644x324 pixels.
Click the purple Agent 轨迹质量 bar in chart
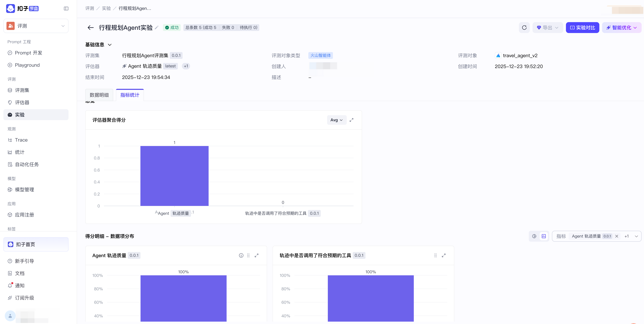(175, 176)
